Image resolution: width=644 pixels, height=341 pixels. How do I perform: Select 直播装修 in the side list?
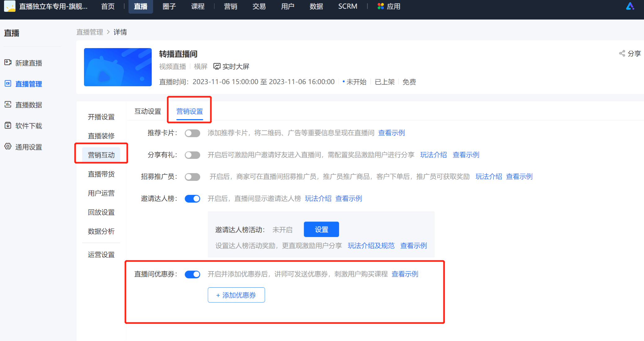coord(101,136)
